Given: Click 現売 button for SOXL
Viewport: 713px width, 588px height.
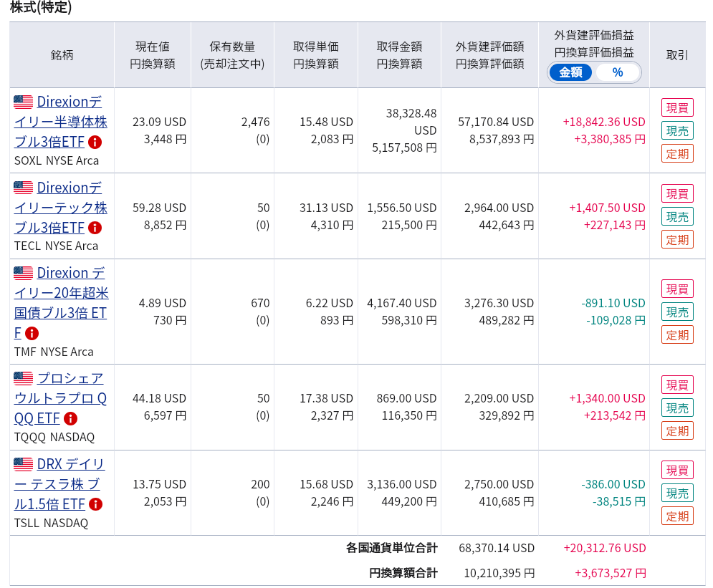Looking at the screenshot, I should click(x=677, y=131).
